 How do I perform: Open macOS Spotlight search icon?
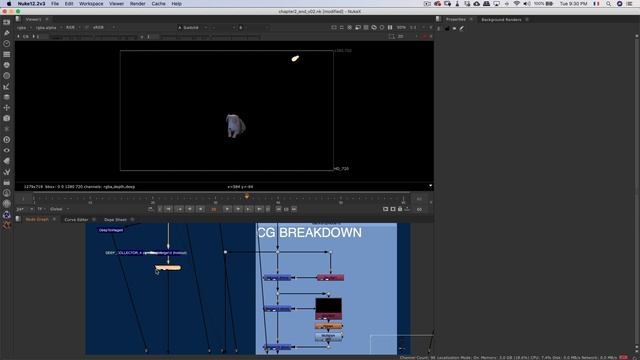coord(609,4)
